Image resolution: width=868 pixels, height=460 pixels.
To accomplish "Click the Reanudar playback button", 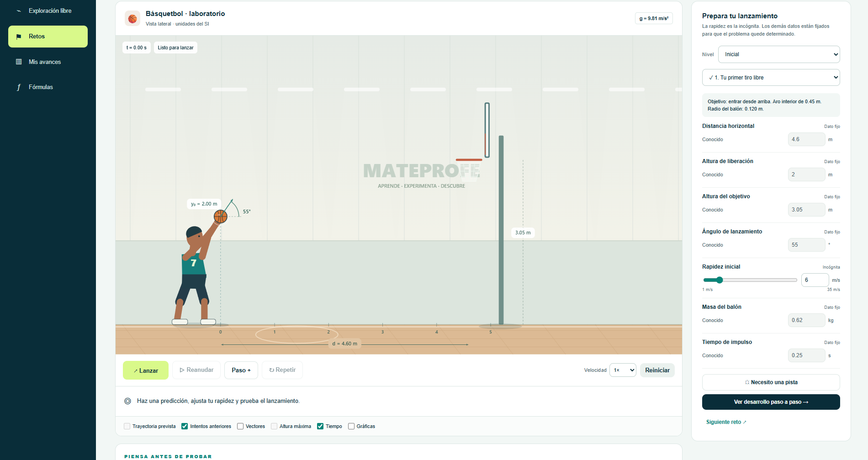I will tap(196, 370).
